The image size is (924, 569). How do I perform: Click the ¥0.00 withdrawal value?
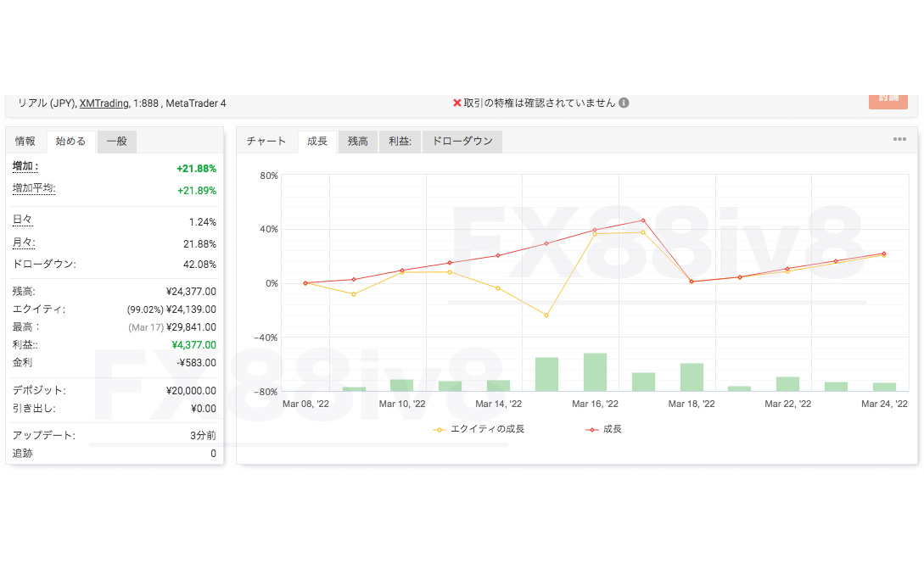click(x=204, y=408)
